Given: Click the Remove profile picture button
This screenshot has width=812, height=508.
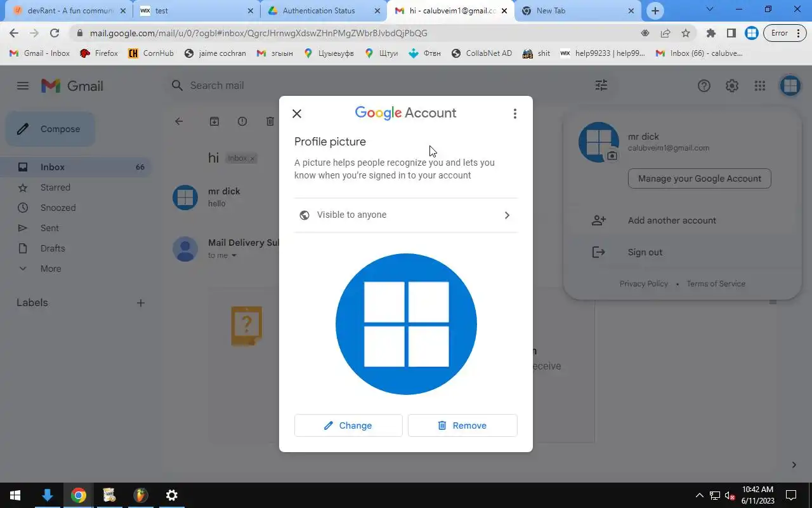Looking at the screenshot, I should (x=462, y=425).
